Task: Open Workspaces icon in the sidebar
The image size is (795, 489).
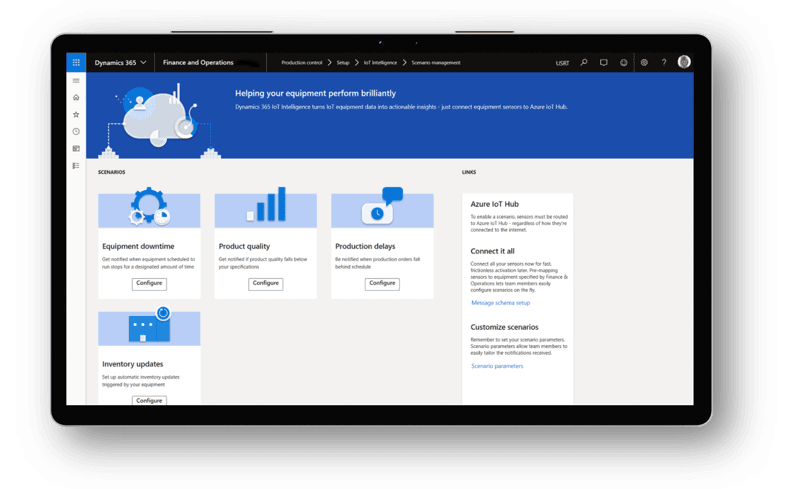Action: click(x=76, y=149)
